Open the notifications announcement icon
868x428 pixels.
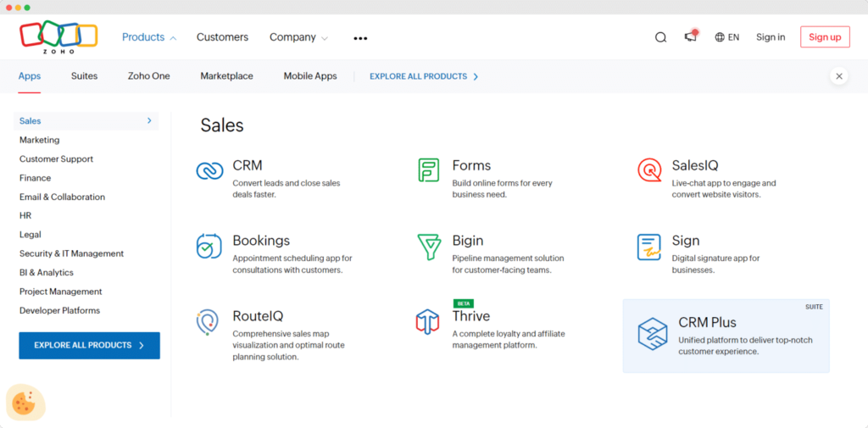(x=691, y=36)
